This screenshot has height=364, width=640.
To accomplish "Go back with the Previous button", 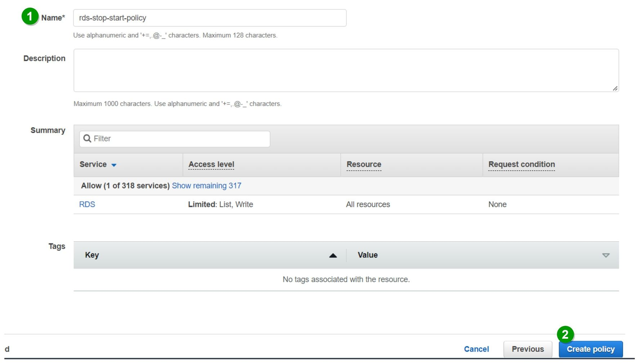I will 528,349.
